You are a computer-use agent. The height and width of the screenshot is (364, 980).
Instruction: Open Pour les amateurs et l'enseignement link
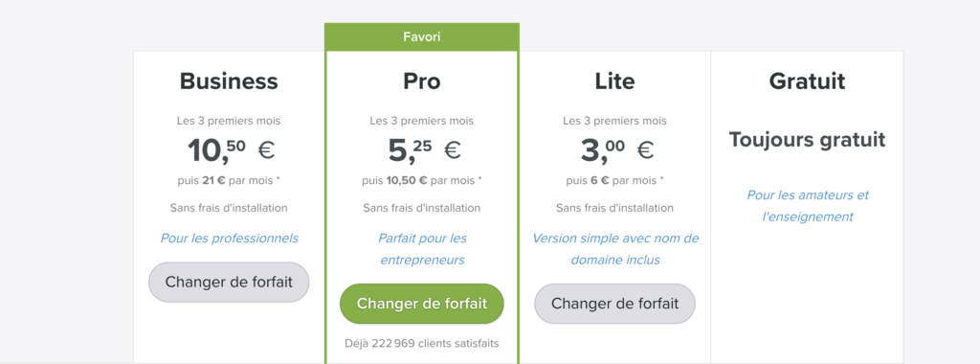[x=808, y=206]
